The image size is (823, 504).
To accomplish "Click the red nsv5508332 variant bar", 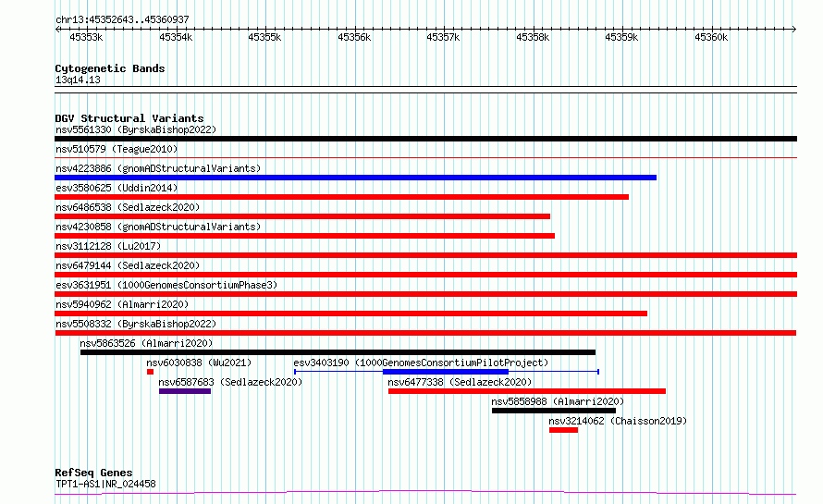I will click(x=425, y=333).
